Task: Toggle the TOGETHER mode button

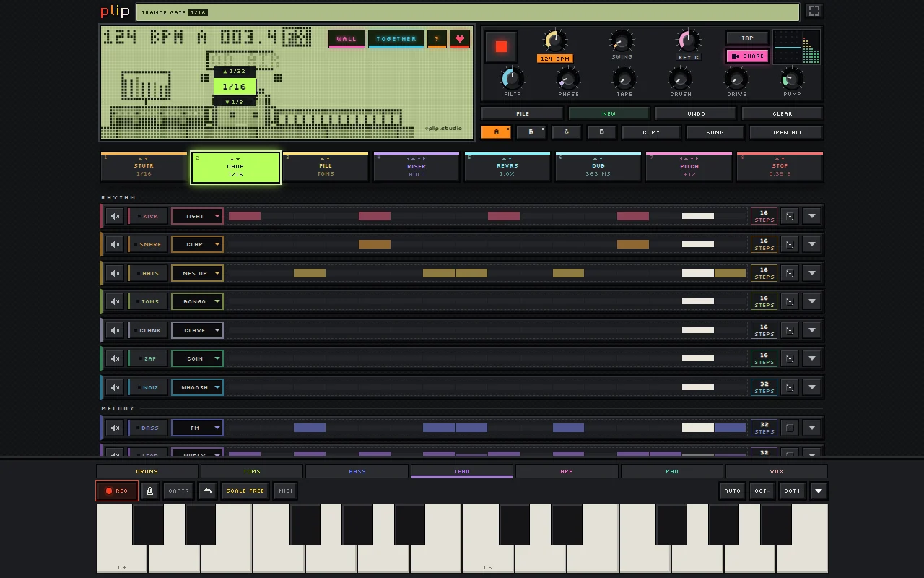Action: pyautogui.click(x=396, y=38)
